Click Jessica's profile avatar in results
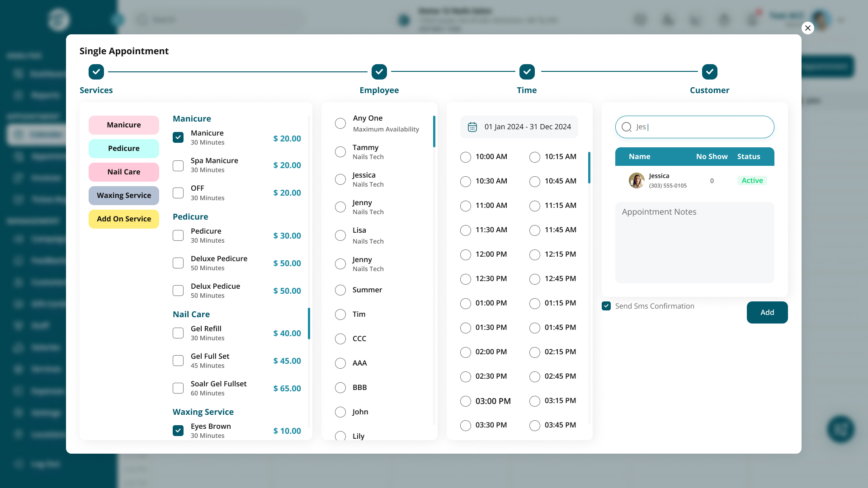868x488 pixels. click(636, 180)
